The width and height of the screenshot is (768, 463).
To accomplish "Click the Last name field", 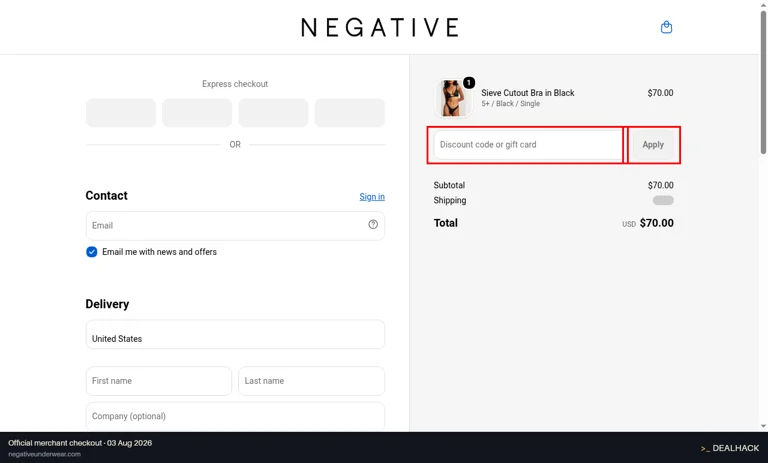I will pyautogui.click(x=312, y=381).
